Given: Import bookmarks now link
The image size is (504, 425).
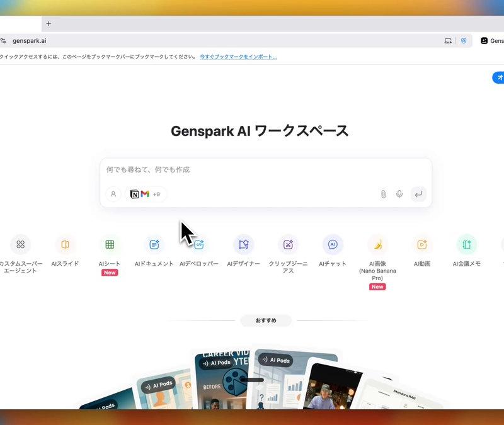Looking at the screenshot, I should 238,57.
